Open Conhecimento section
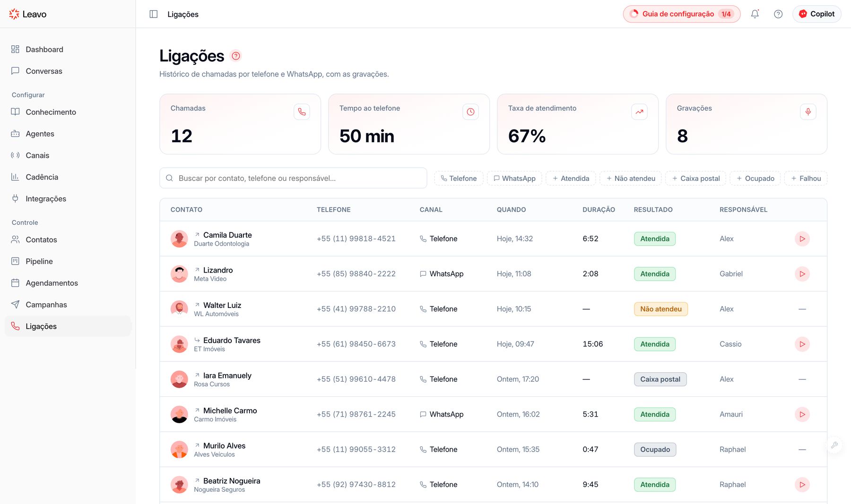This screenshot has height=504, width=851. point(68,112)
